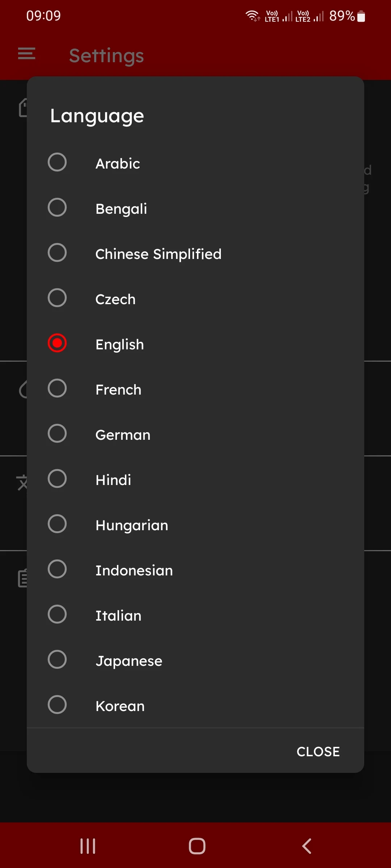Pick the Czech language option
Image resolution: width=391 pixels, height=868 pixels.
[x=195, y=299]
